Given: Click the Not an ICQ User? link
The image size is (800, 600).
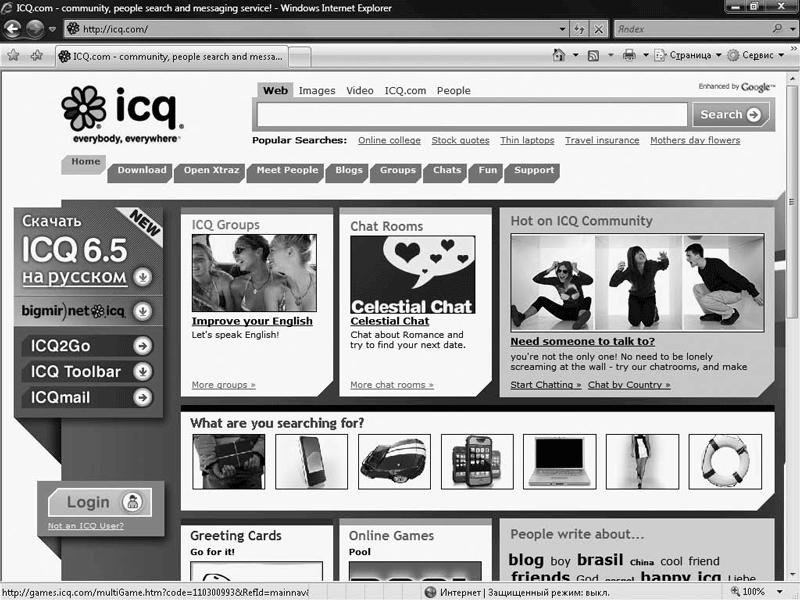Looking at the screenshot, I should [86, 526].
